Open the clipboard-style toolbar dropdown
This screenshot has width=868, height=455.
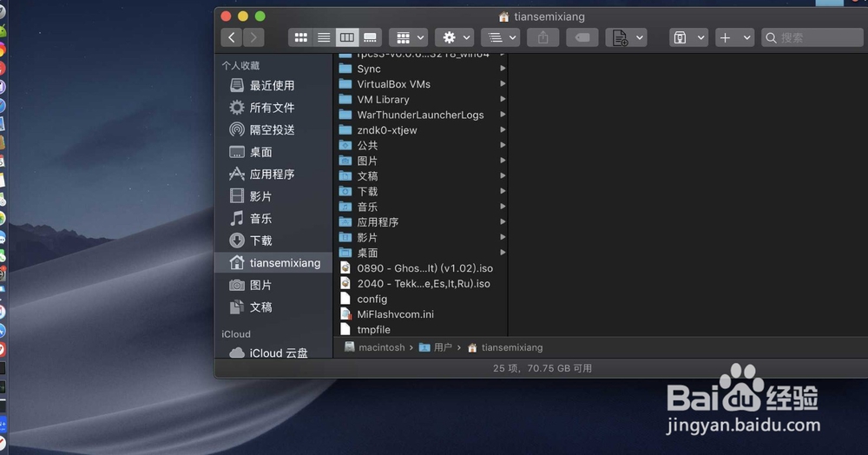pyautogui.click(x=688, y=37)
